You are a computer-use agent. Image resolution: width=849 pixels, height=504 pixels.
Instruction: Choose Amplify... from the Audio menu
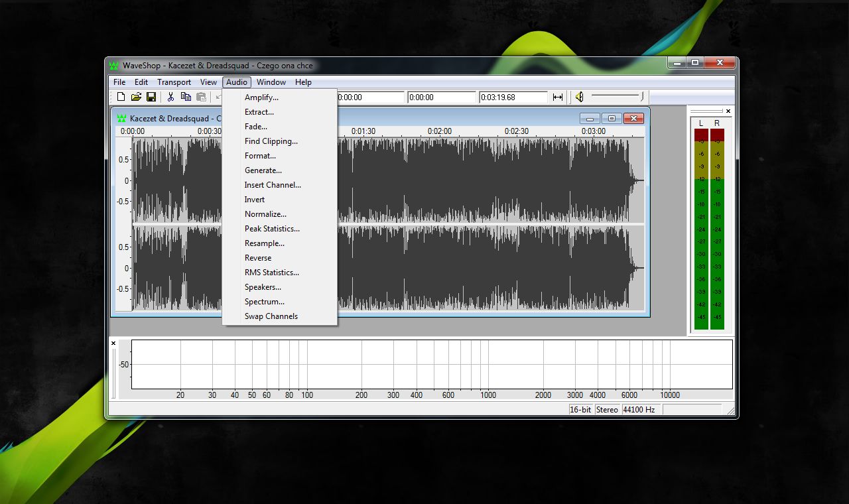pos(280,97)
